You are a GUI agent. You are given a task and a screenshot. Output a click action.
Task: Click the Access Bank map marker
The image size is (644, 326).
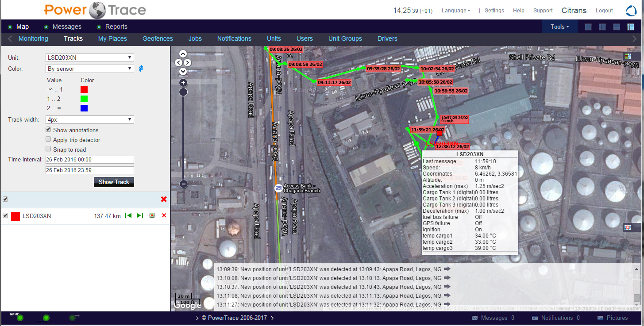278,188
